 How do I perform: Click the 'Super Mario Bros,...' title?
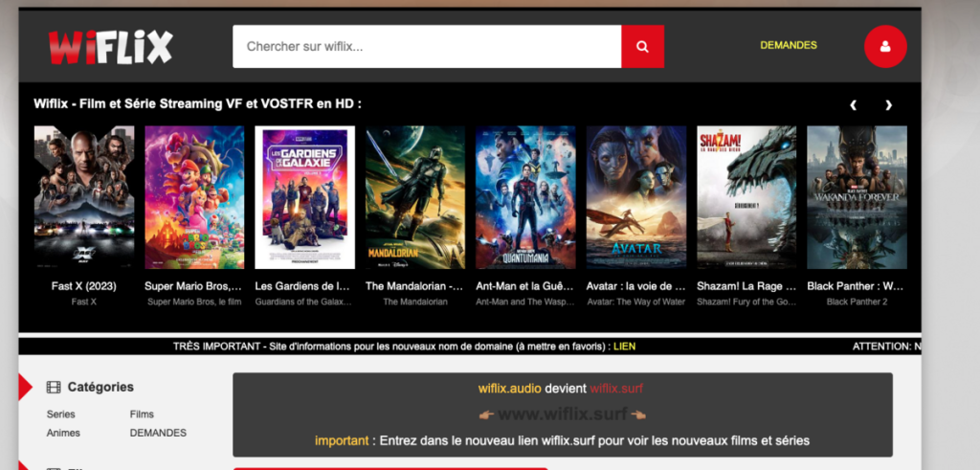193,286
